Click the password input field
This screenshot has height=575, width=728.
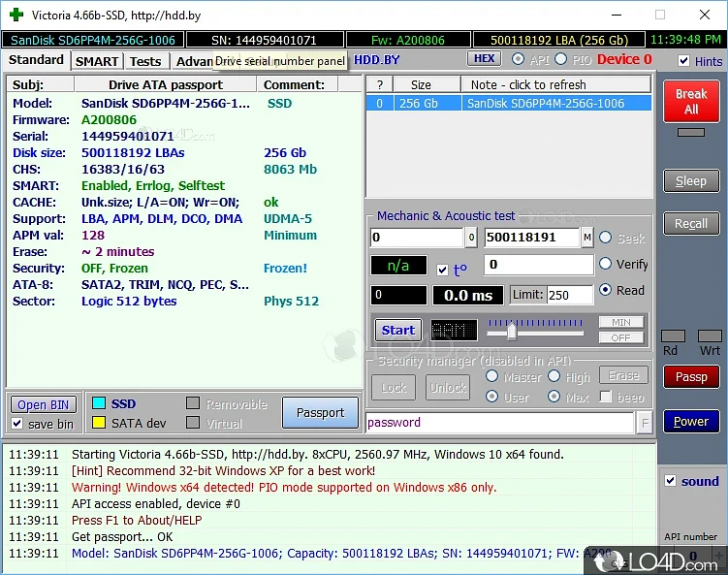click(500, 423)
